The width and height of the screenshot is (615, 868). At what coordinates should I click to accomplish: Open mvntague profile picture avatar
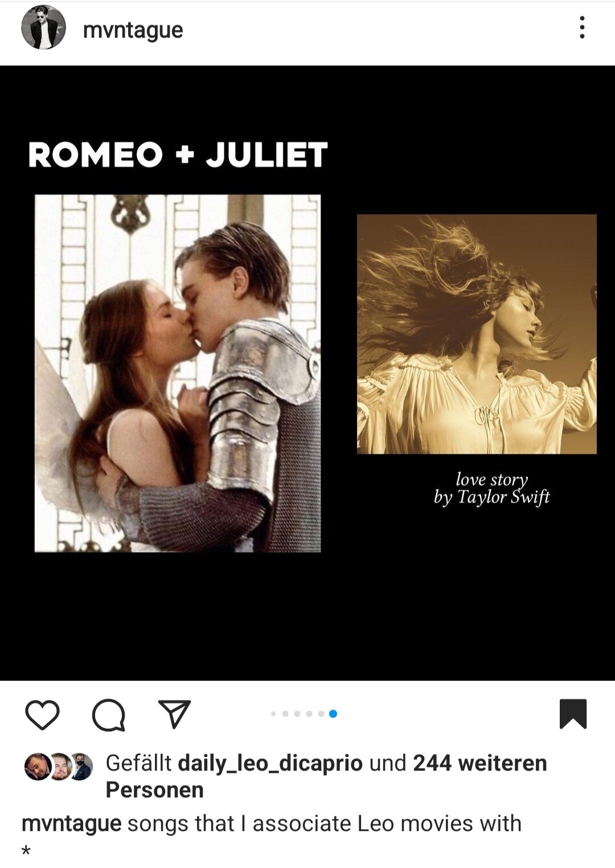[x=43, y=27]
